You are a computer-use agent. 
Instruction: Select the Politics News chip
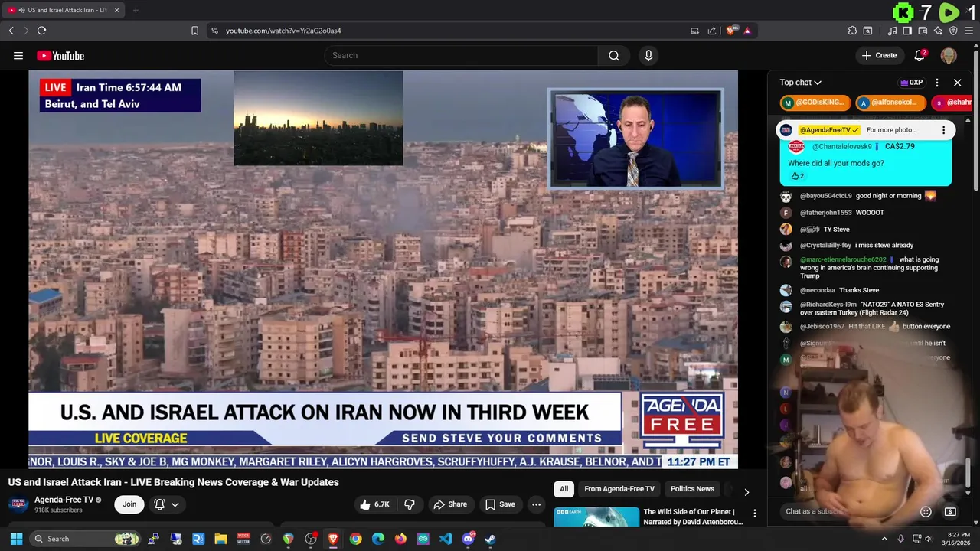click(x=692, y=489)
